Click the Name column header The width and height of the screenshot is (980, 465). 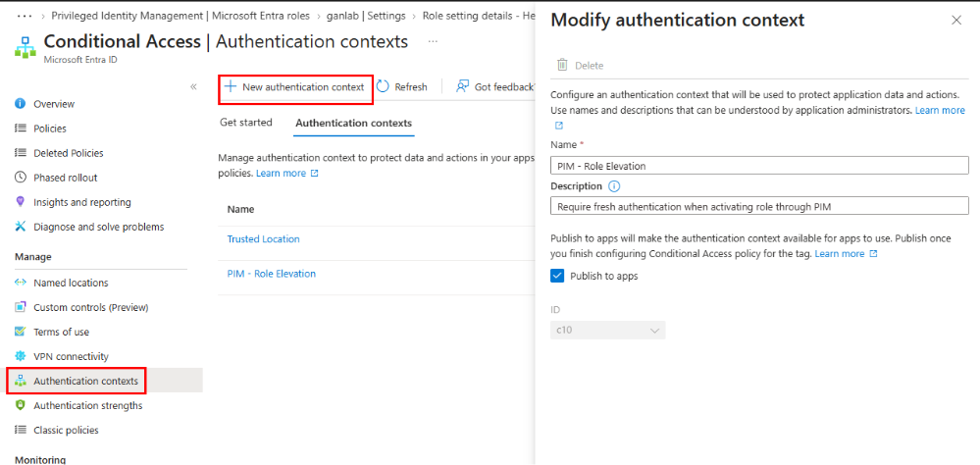click(x=240, y=209)
